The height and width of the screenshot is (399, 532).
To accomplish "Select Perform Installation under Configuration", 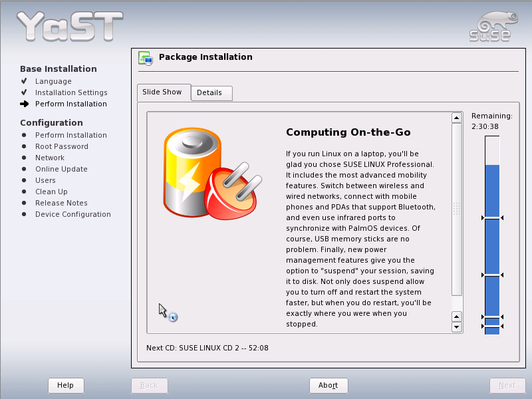I will [x=71, y=135].
